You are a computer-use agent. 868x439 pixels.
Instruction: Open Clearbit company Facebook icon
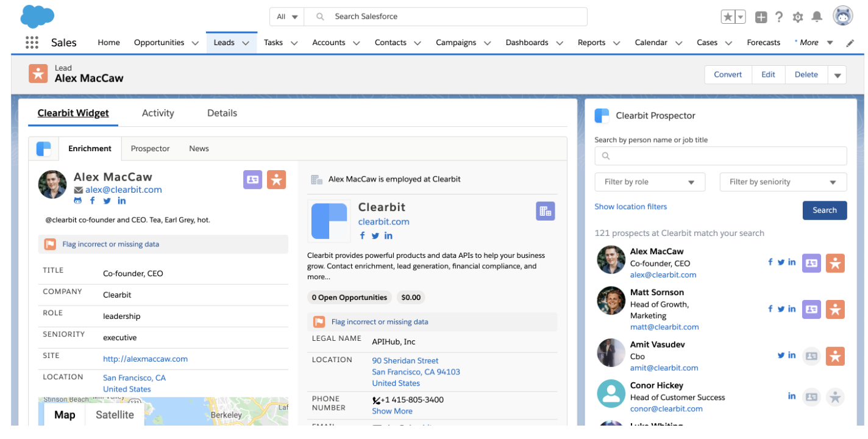tap(362, 235)
